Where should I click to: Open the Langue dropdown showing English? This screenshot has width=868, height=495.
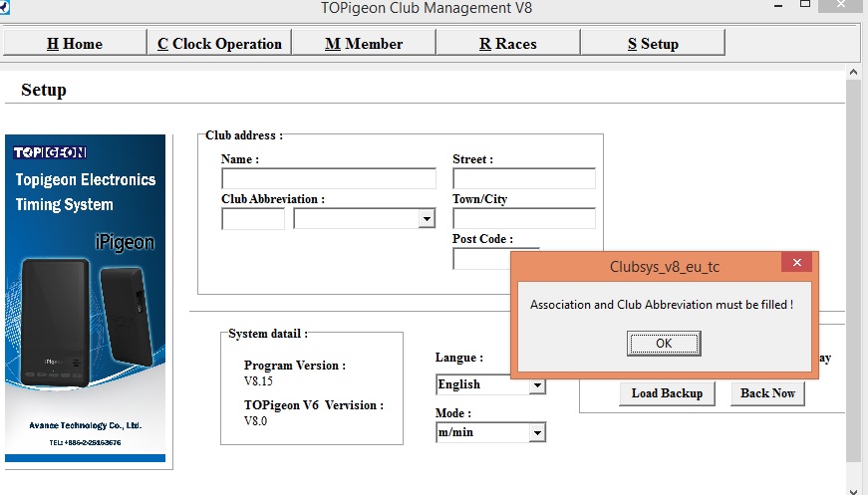tap(537, 385)
